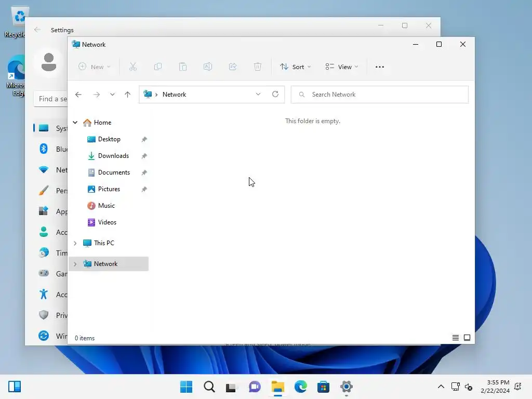Click the user avatar in Settings window
532x399 pixels.
[48, 62]
